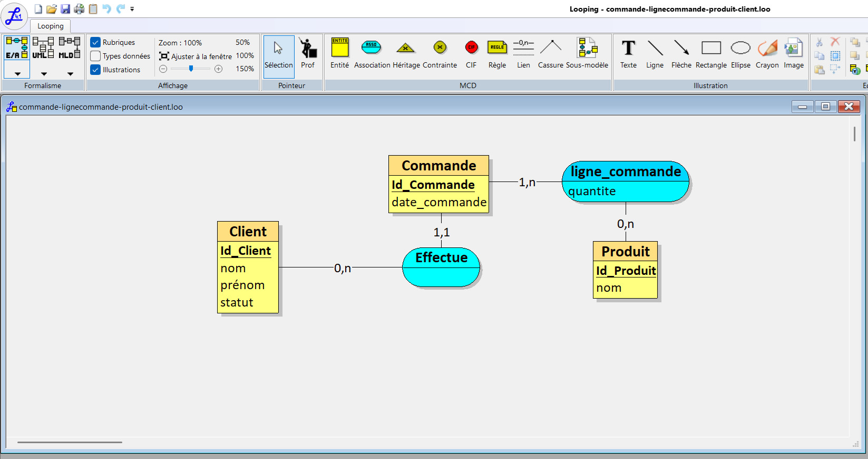This screenshot has height=459, width=868.
Task: Uncheck the Rubriques checkbox
Action: [x=95, y=42]
